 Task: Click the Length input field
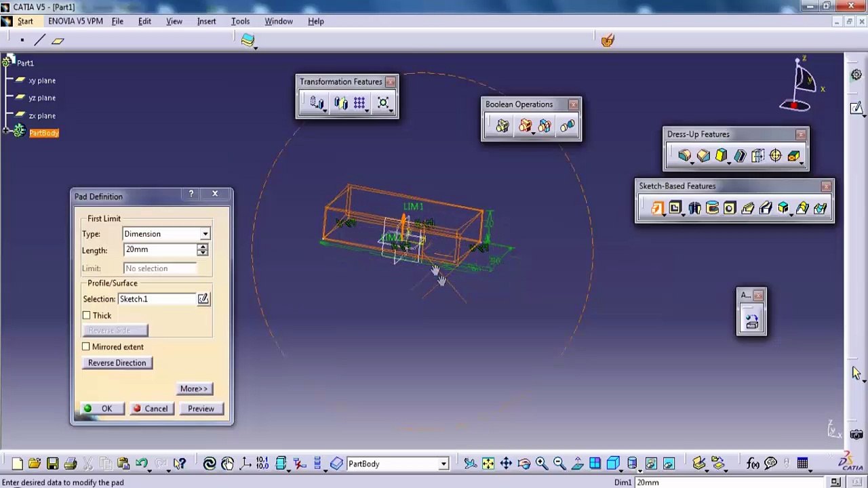(x=160, y=250)
